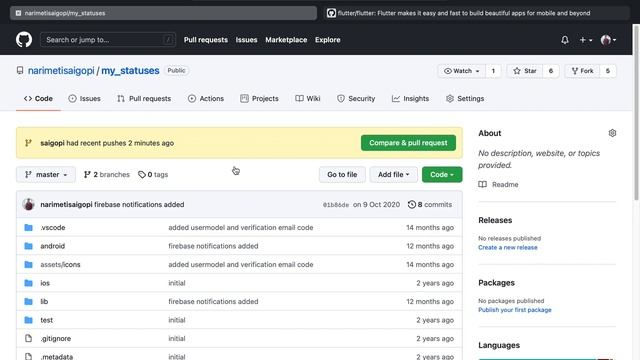Click Pull requests in the top nav
The height and width of the screenshot is (360, 640).
point(206,40)
